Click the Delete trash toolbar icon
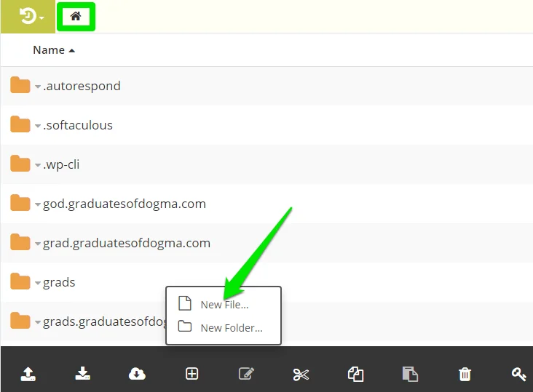The width and height of the screenshot is (533, 392). click(x=465, y=374)
